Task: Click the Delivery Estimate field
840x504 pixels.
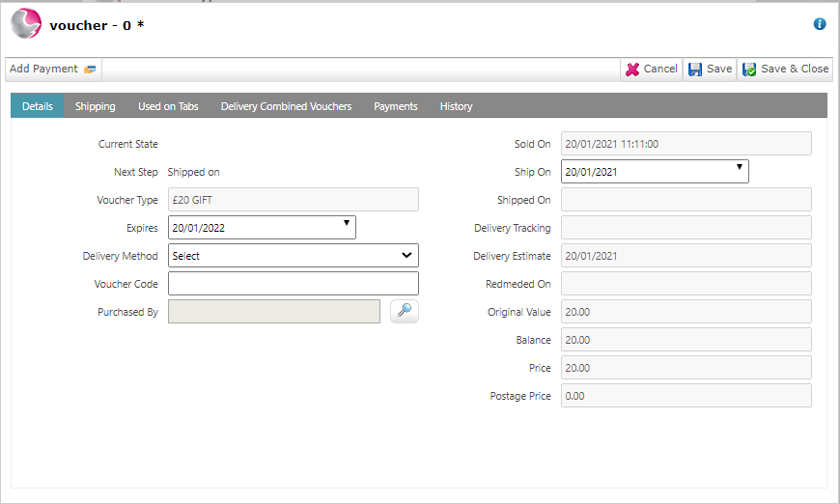Action: click(x=686, y=256)
